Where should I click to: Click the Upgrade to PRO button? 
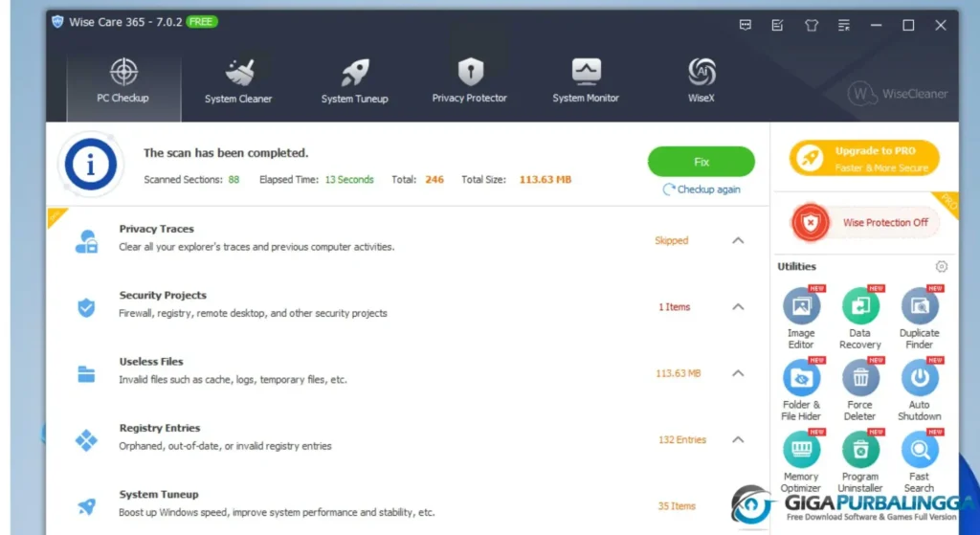tap(864, 159)
